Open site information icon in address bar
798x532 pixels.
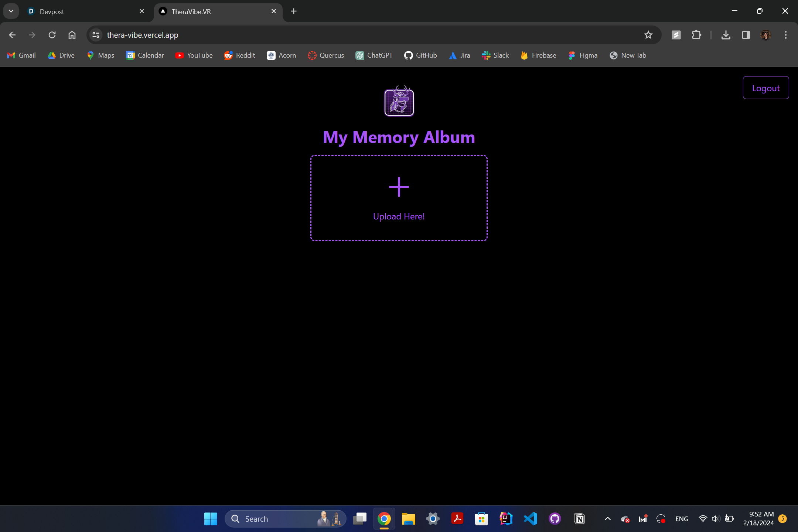[x=96, y=35]
